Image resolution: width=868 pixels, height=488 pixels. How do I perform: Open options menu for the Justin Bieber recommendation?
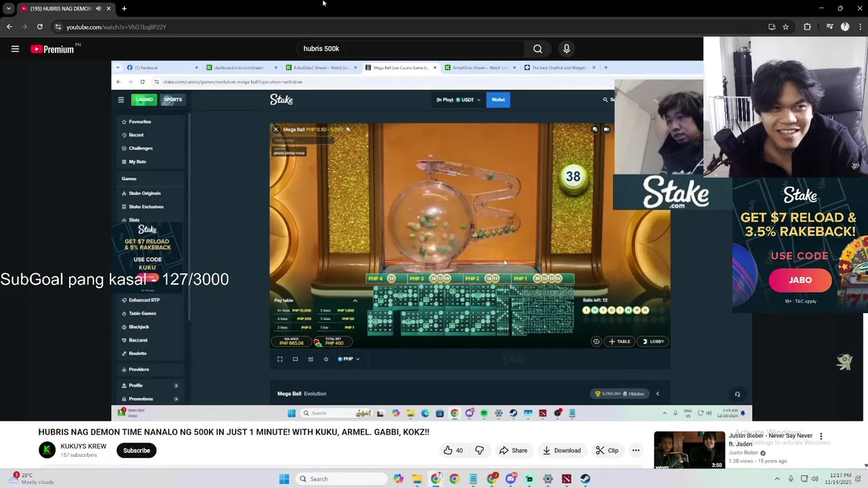coord(821,436)
